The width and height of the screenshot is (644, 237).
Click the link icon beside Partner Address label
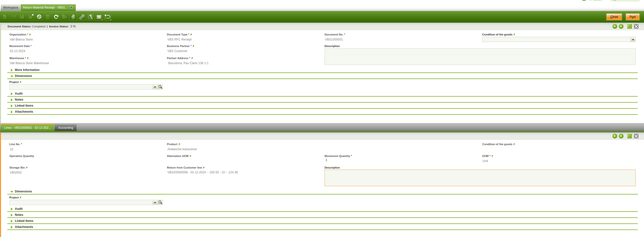click(x=192, y=58)
